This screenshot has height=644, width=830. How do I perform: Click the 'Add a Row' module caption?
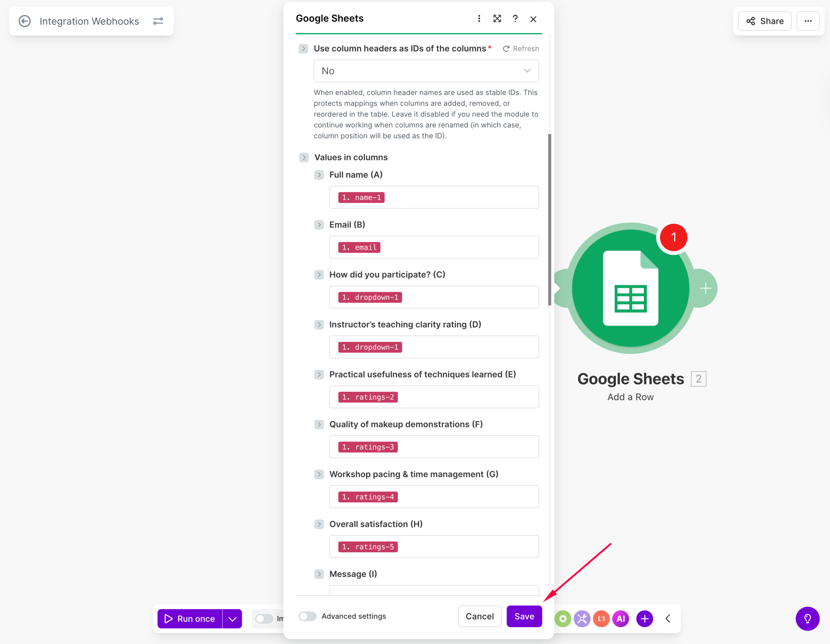click(631, 397)
